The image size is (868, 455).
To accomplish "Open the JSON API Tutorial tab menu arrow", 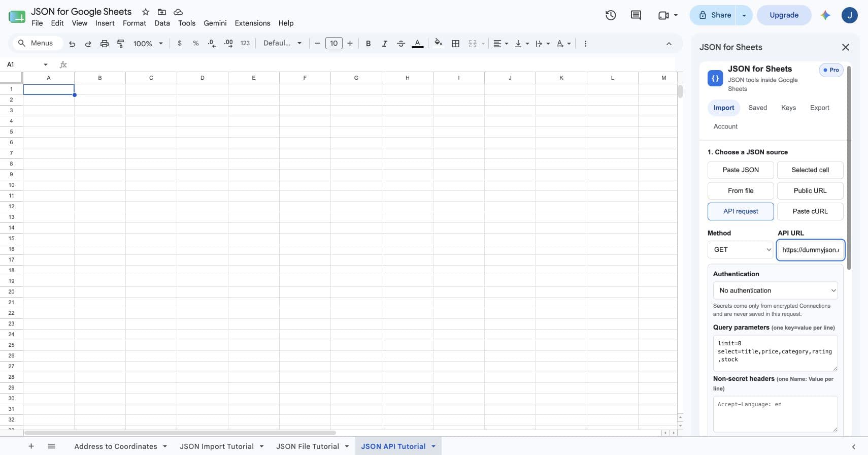I will (433, 446).
